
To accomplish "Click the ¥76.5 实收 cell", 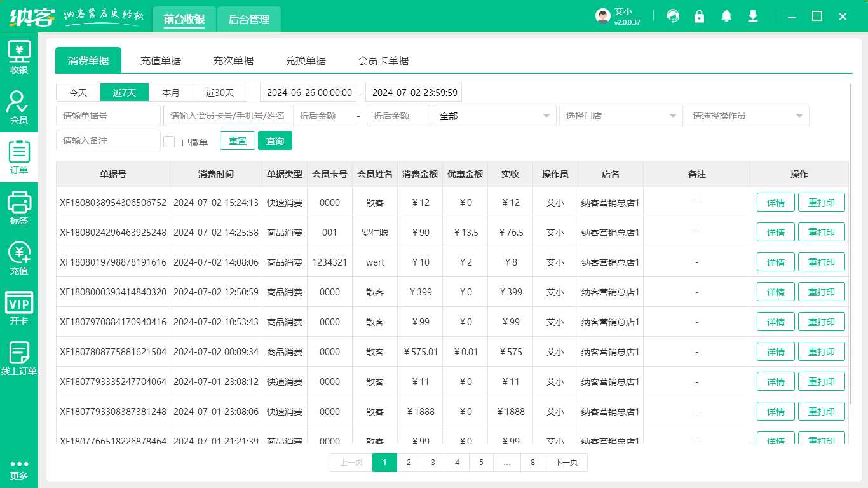I will coord(511,233).
